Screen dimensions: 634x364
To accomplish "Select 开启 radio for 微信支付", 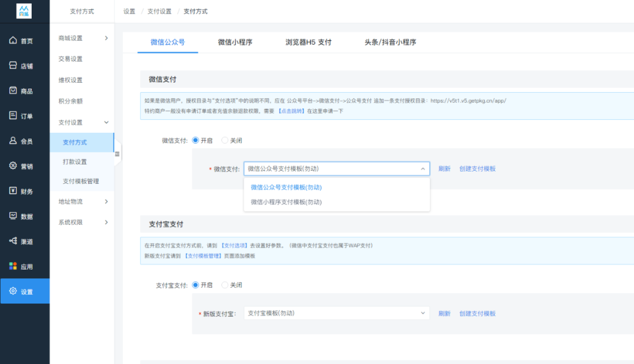I will [195, 140].
